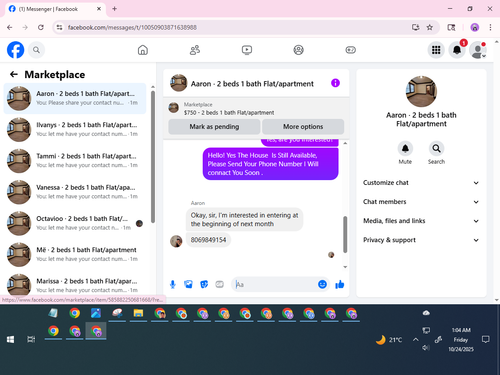500x375 pixels.
Task: Show hidden system tray icons chevron
Action: (x=415, y=339)
